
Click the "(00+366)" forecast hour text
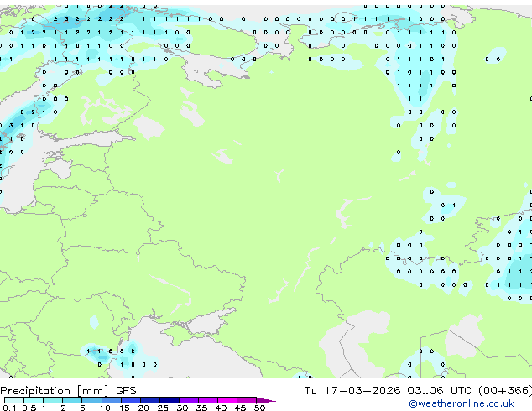point(505,391)
